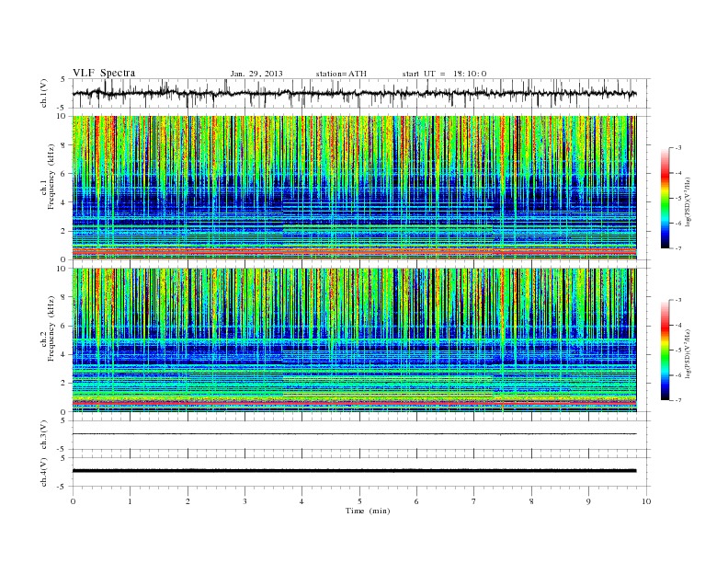Click the time axis tick label '8'
This screenshot has height=563, width=728.
coord(531,501)
